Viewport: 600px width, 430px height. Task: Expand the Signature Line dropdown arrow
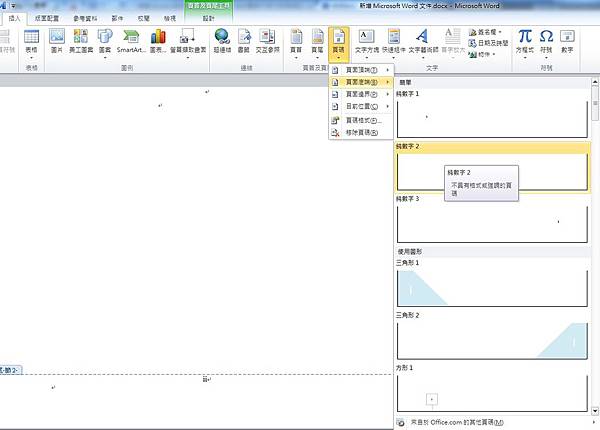(500, 32)
